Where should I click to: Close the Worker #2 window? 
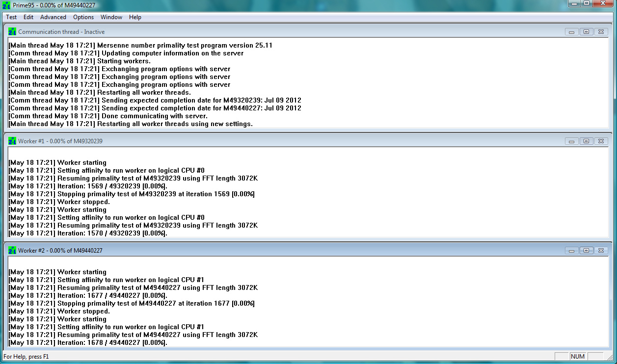[x=601, y=251]
